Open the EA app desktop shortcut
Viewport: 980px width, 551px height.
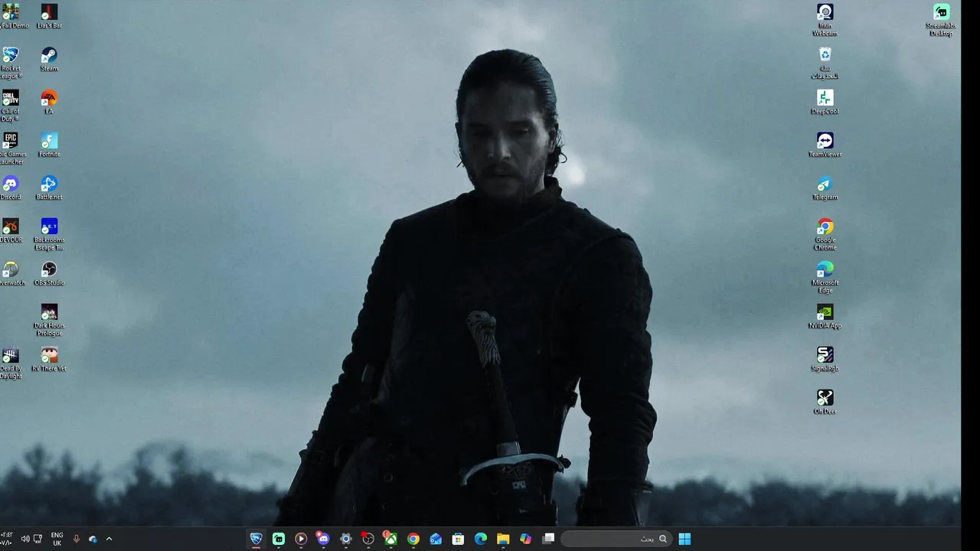point(49,103)
